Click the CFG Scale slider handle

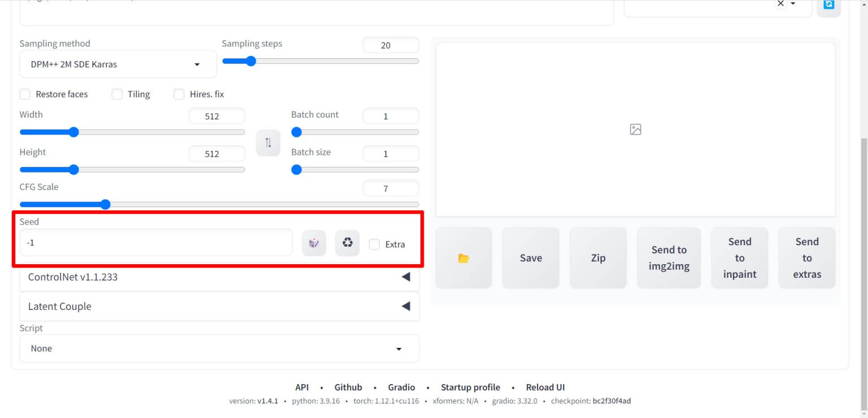pos(105,204)
